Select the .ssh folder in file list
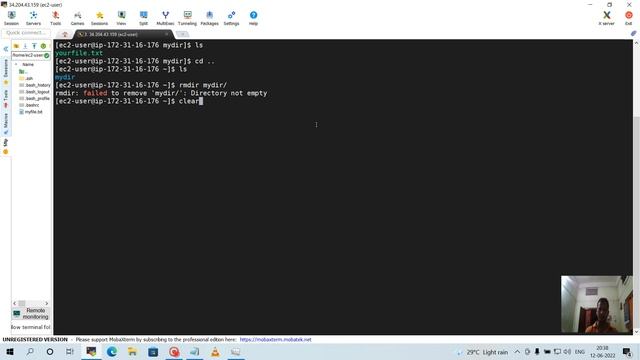Screen dimensions: 640x360 26,78
